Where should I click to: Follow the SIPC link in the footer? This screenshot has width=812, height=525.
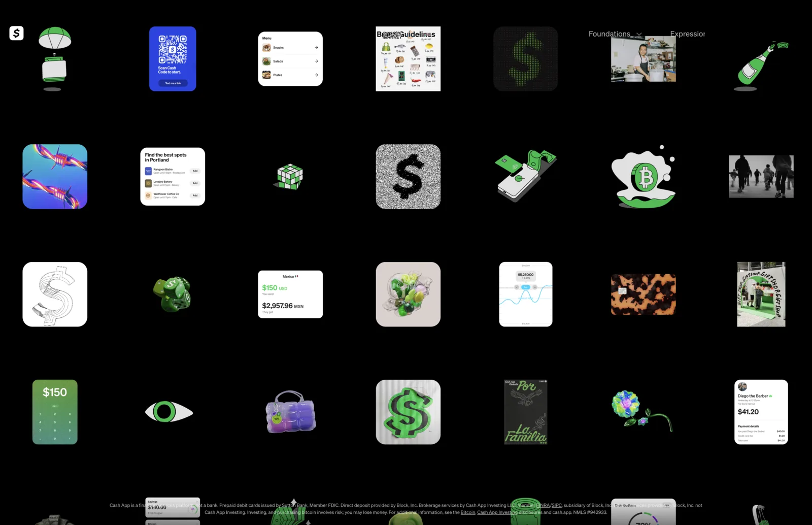[x=557, y=506]
